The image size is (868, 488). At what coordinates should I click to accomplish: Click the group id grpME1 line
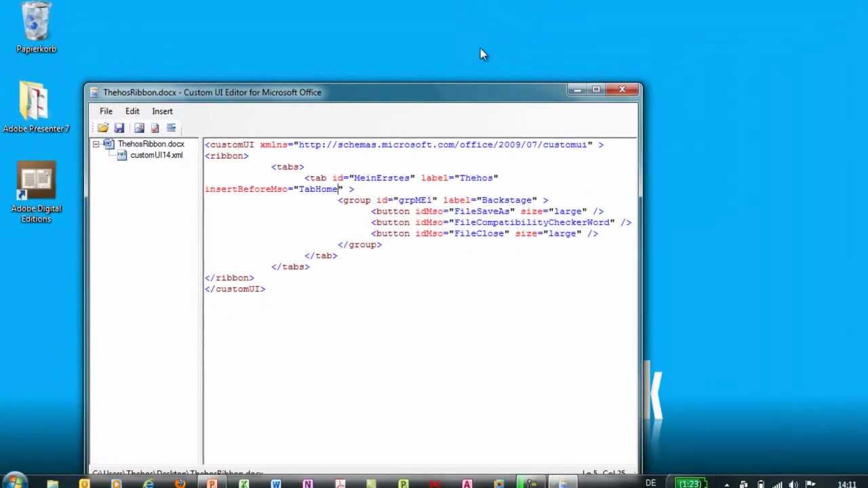[x=443, y=200]
